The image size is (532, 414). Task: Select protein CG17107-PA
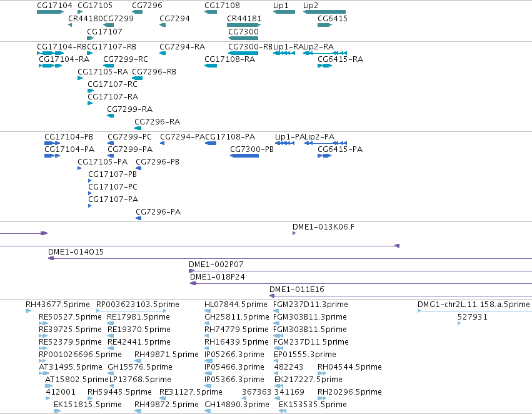tap(90, 206)
